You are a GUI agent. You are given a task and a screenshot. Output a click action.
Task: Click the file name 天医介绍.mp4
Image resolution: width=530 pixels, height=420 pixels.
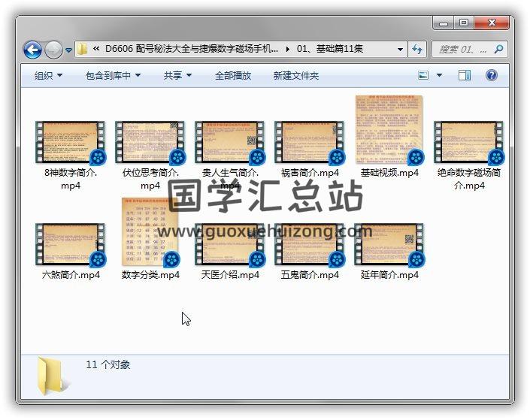230,275
